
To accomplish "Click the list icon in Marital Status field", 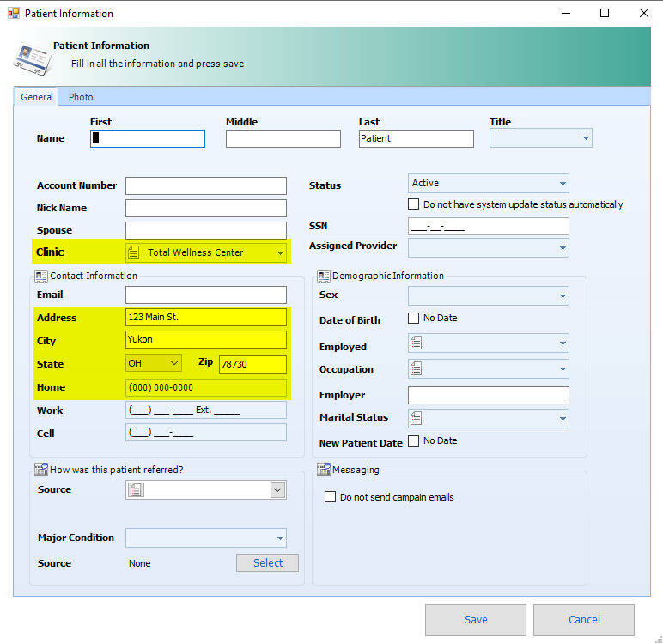I will [416, 419].
